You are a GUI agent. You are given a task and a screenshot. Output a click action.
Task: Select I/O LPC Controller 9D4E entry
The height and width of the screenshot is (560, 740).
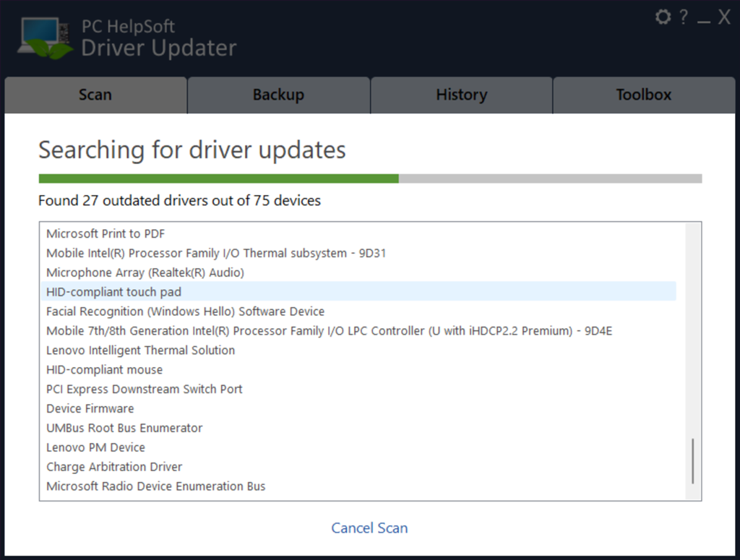click(x=358, y=331)
